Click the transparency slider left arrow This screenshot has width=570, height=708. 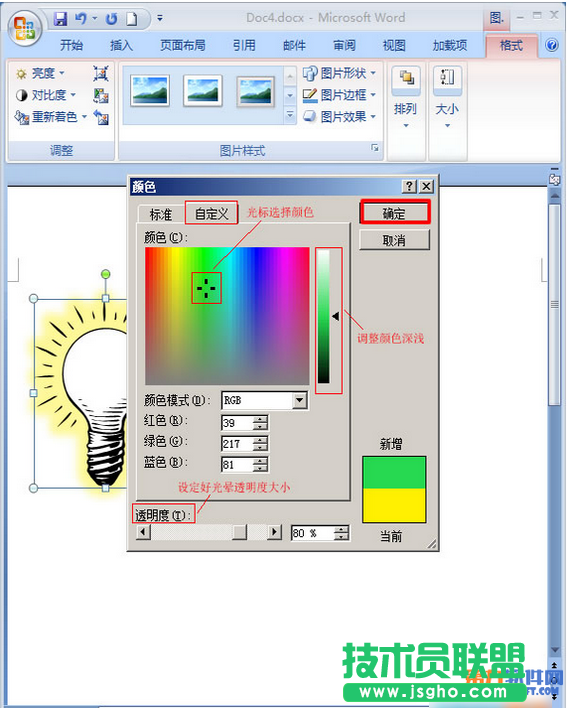(x=143, y=532)
